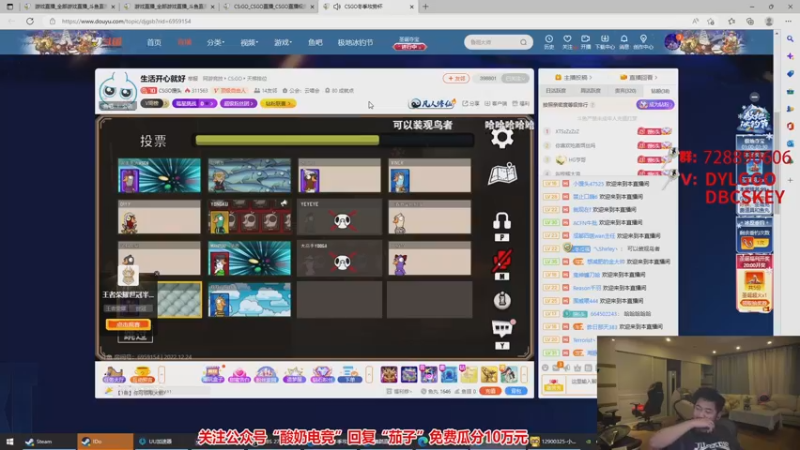Screen dimensions: 800x450
Task: Switch to the 钻粉 ranking tab
Action: [660, 91]
